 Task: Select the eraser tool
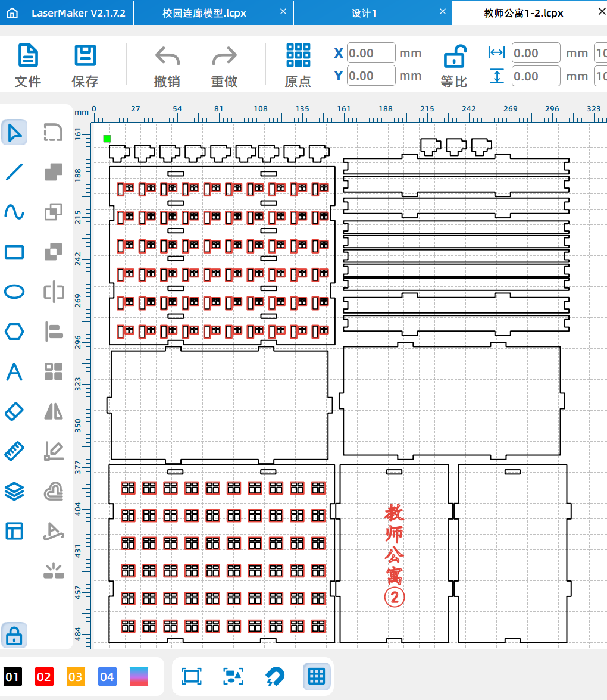(x=14, y=411)
